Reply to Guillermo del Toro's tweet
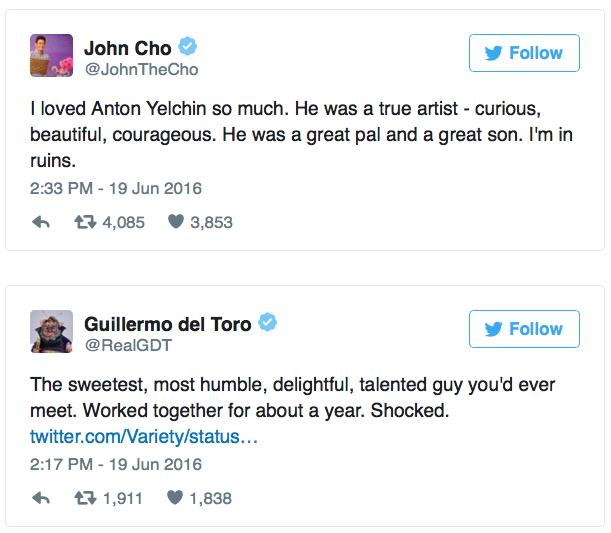 (41, 498)
